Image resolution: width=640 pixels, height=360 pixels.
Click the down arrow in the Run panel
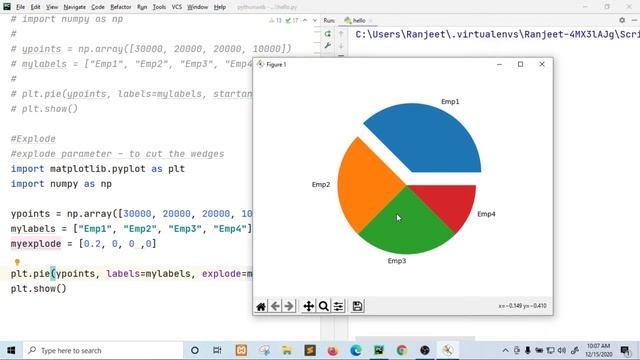tap(341, 46)
